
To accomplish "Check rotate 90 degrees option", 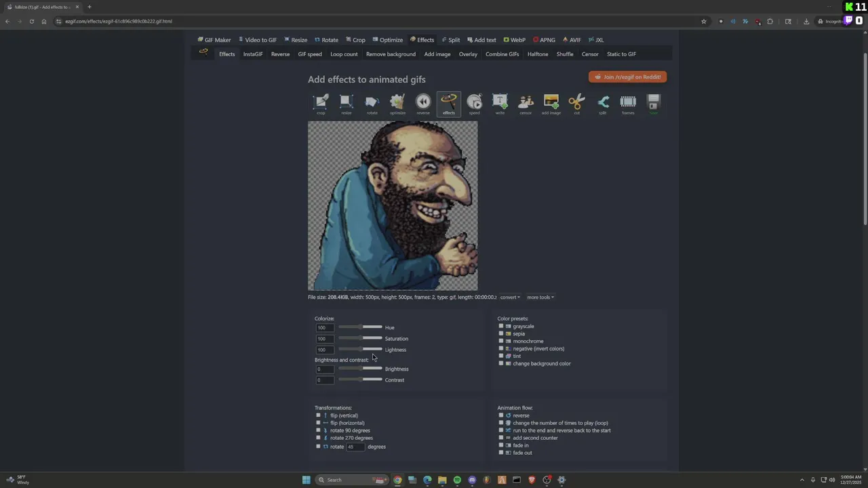I will pos(318,430).
